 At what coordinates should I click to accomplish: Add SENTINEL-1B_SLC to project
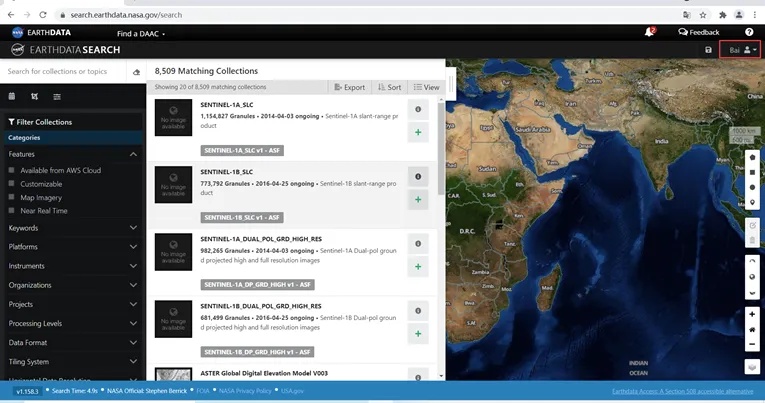(418, 200)
